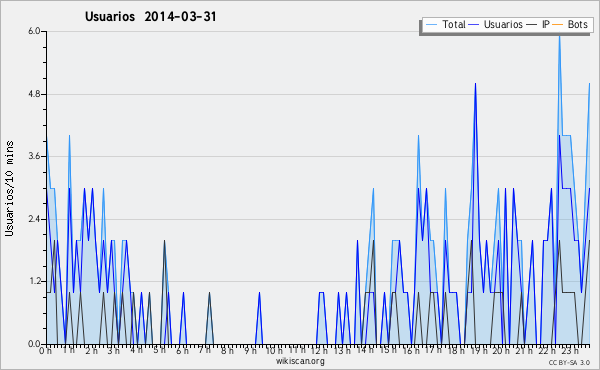This screenshot has height=370, width=600.
Task: Click the dark-blue Usuarios legend line swatch
Action: (474, 25)
